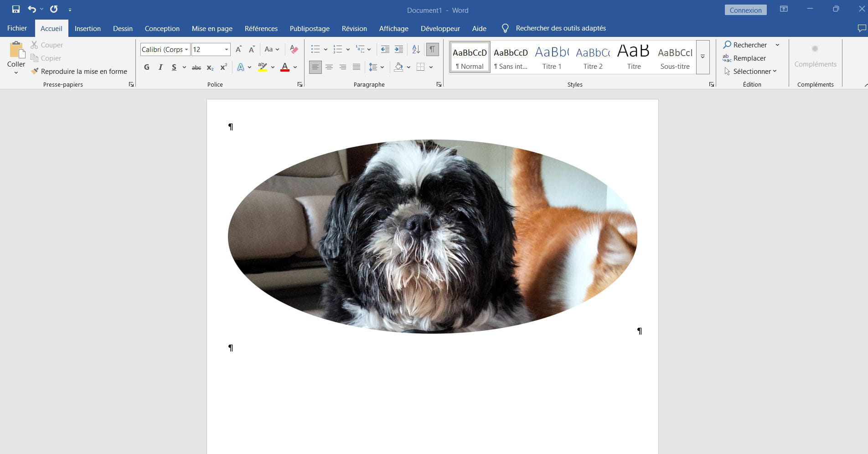
Task: Apply shading fill to the paragraph
Action: pyautogui.click(x=398, y=67)
